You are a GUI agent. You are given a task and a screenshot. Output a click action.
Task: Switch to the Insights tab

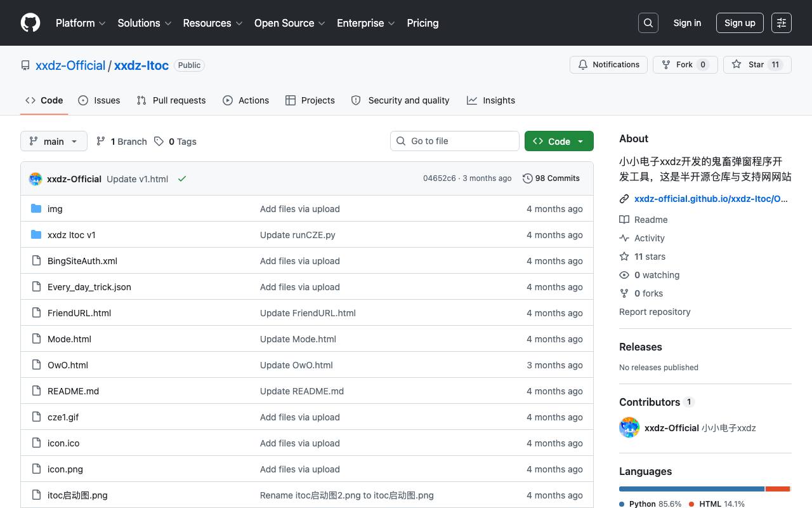click(491, 100)
